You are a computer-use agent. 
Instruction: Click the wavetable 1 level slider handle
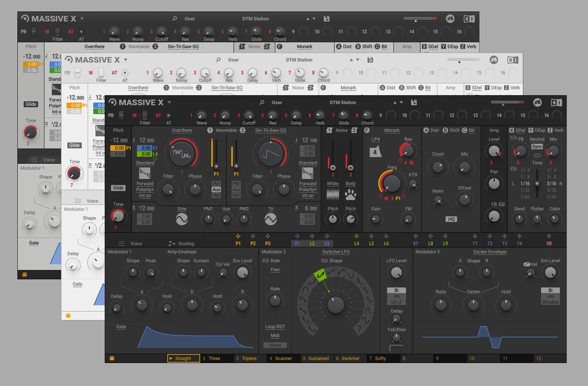pyautogui.click(x=216, y=166)
